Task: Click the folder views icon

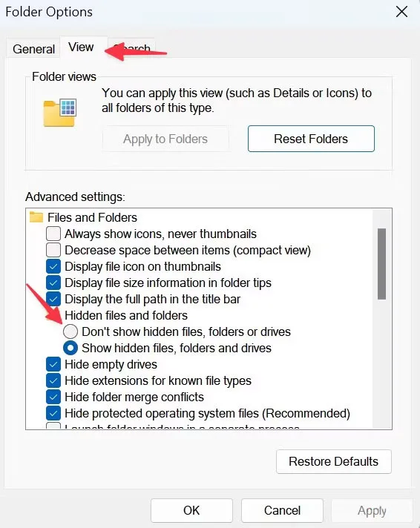Action: [x=59, y=113]
